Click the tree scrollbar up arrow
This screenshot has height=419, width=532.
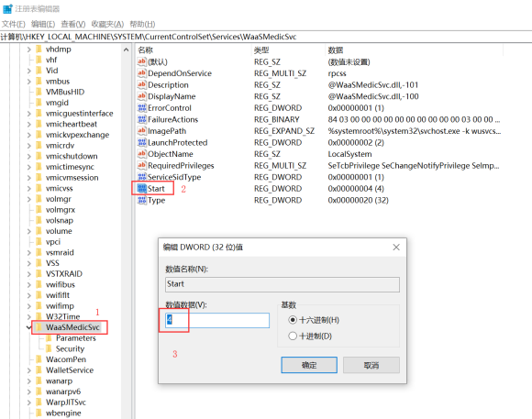click(126, 50)
